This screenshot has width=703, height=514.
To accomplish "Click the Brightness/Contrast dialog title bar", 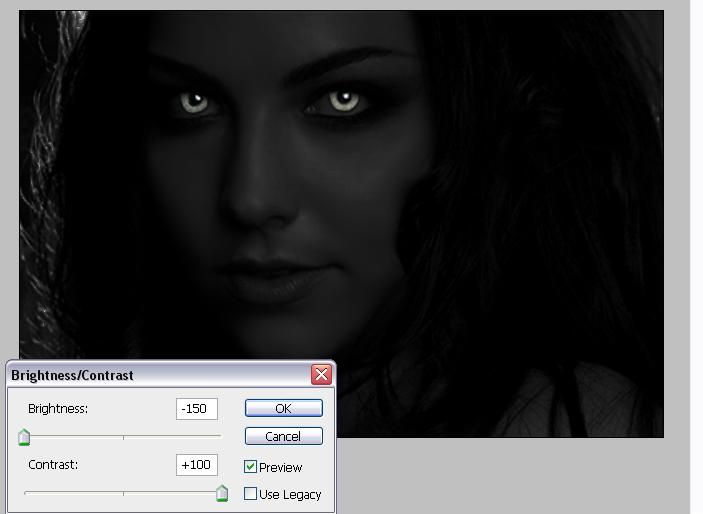I will click(150, 375).
